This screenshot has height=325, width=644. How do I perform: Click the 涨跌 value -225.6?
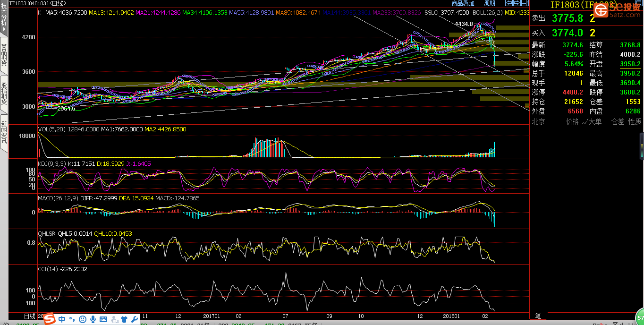pos(573,54)
